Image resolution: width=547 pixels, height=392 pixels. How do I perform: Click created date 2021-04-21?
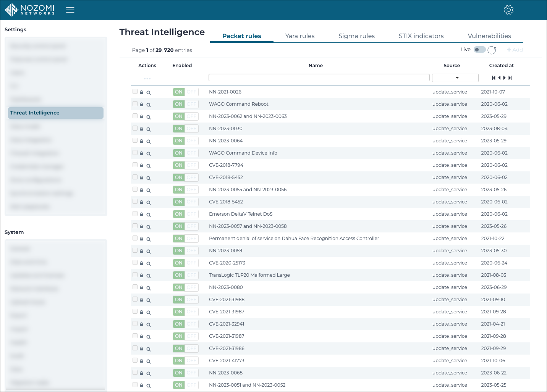[x=493, y=324]
